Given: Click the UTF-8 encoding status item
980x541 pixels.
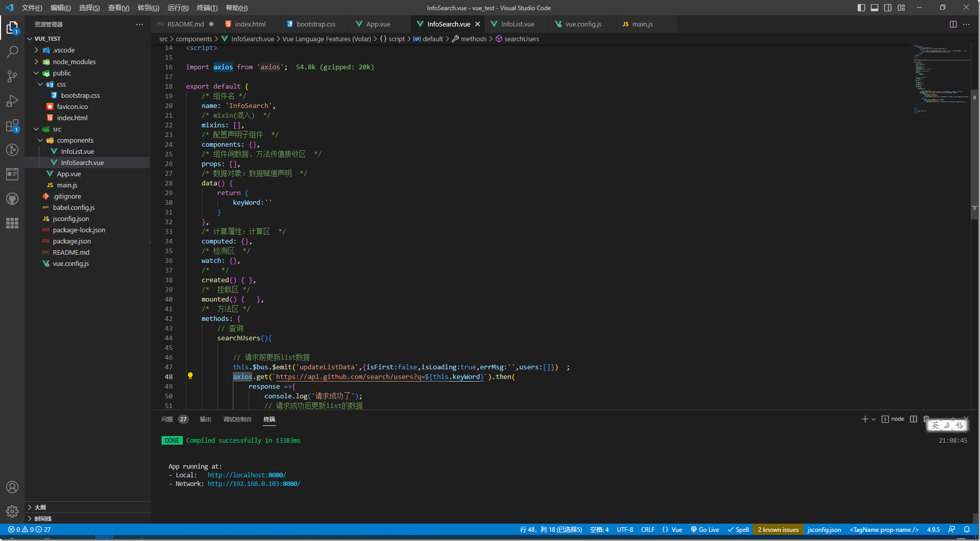Looking at the screenshot, I should (625, 529).
